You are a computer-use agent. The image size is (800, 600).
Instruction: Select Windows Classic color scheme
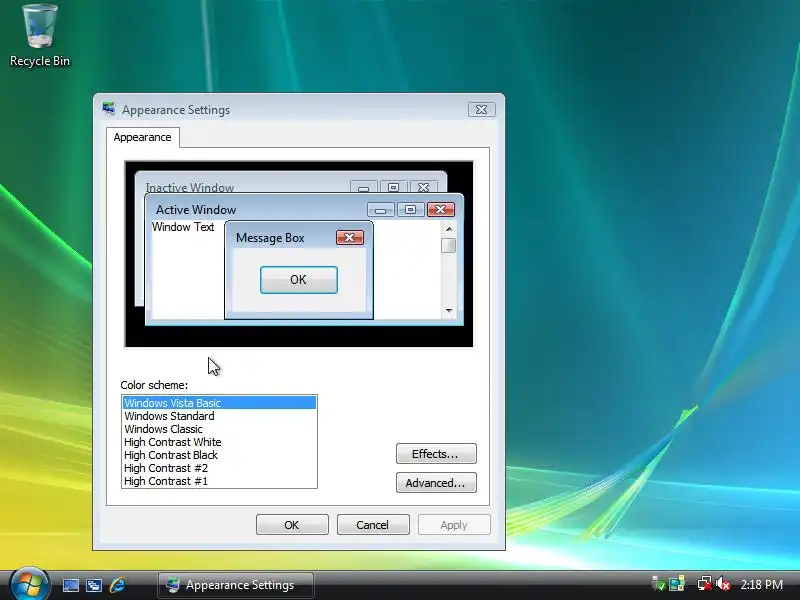click(x=219, y=429)
